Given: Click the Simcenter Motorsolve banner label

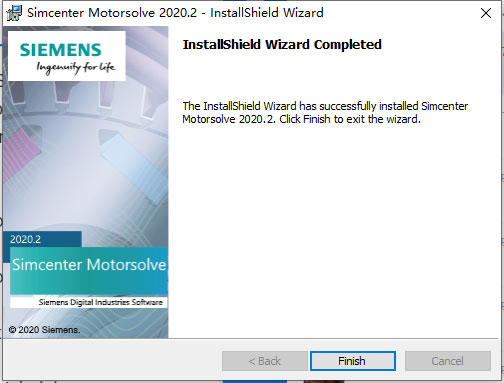Looking at the screenshot, I should [x=89, y=265].
